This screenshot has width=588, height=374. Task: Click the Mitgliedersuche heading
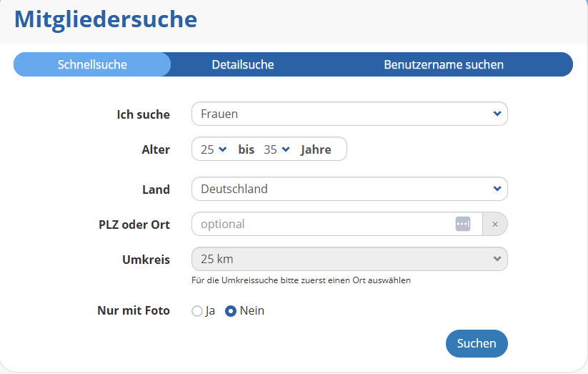[x=106, y=19]
